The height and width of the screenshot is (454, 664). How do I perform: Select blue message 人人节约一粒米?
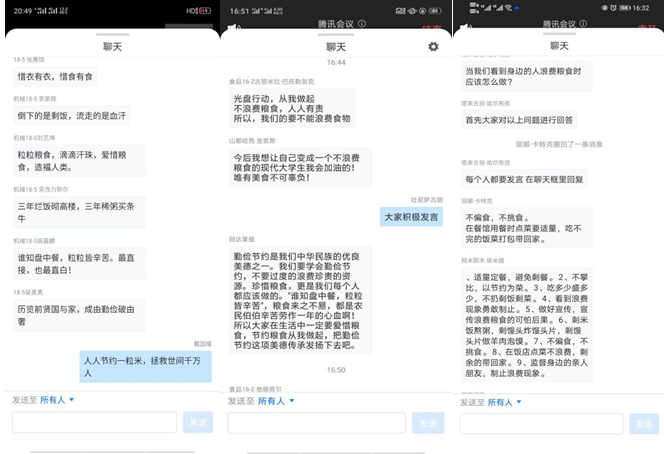pyautogui.click(x=146, y=366)
